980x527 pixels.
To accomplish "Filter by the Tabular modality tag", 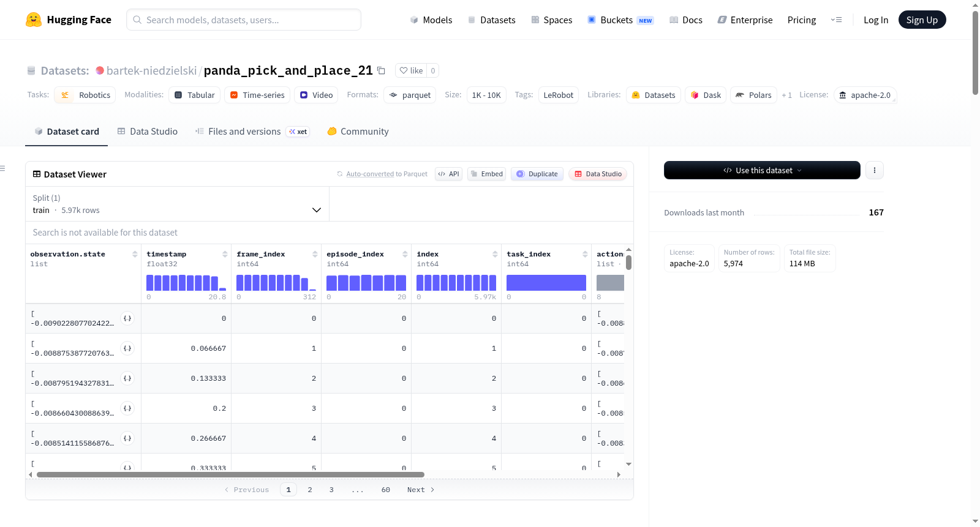I will point(195,95).
